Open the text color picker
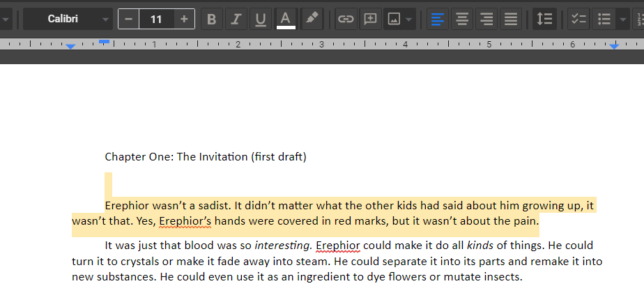 (x=286, y=19)
